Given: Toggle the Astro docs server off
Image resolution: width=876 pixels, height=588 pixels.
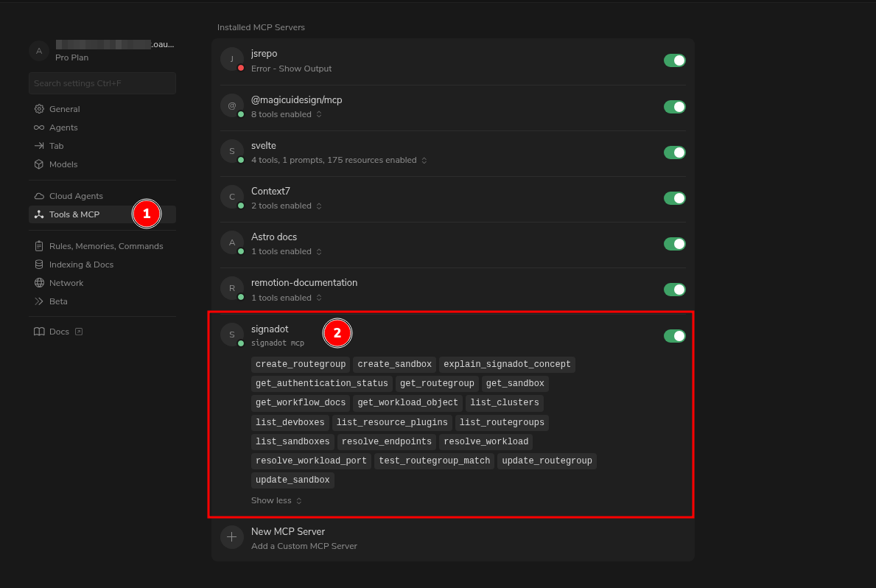Looking at the screenshot, I should tap(674, 243).
